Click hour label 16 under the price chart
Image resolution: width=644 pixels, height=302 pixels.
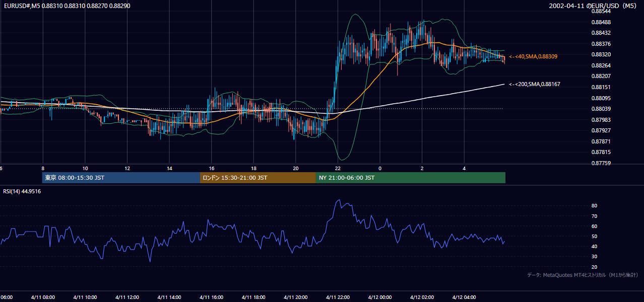[x=212, y=168]
